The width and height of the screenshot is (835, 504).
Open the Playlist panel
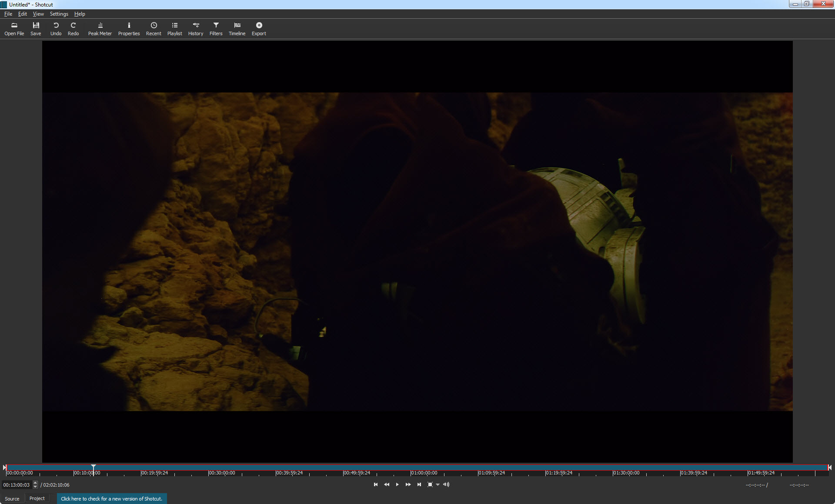(x=174, y=29)
